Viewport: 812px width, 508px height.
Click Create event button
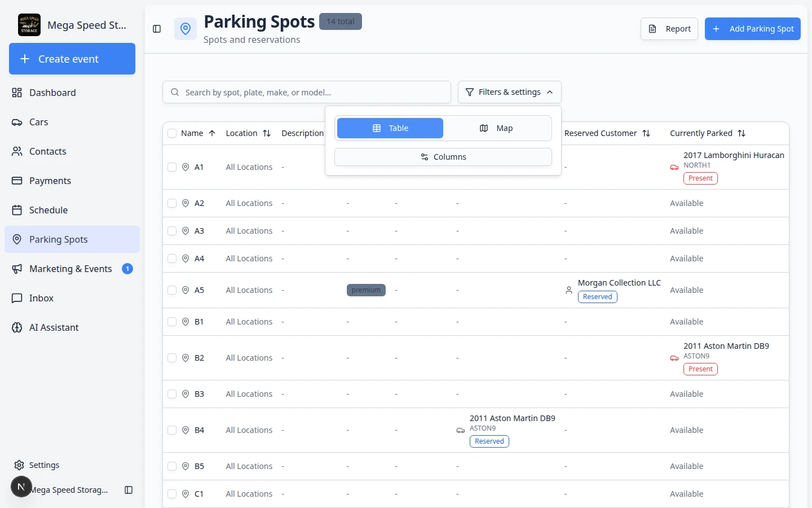72,59
